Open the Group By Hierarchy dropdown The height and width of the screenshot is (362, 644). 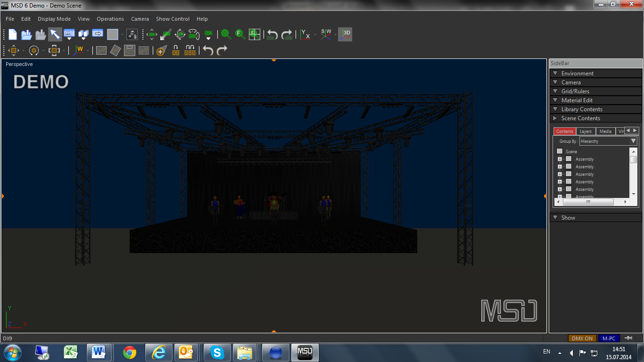point(608,141)
